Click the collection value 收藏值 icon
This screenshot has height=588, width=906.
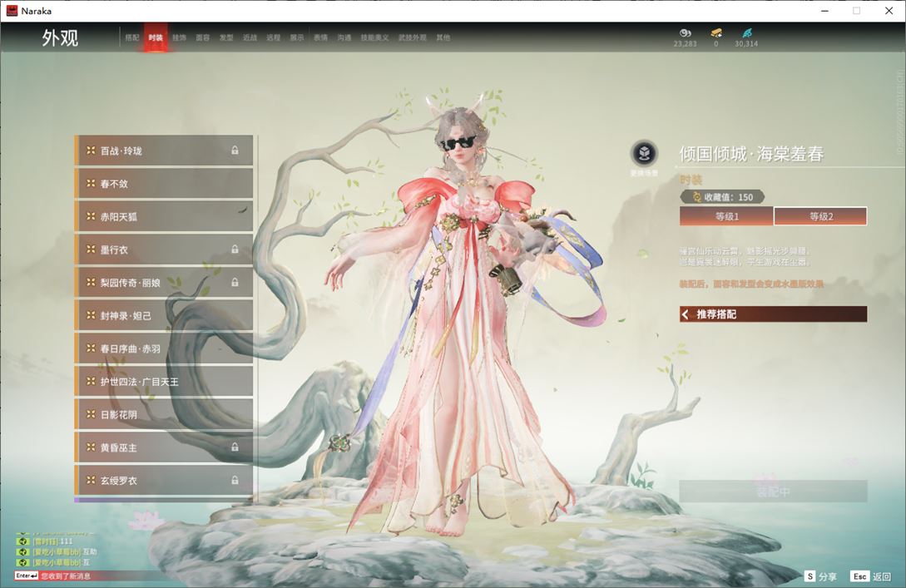coord(697,197)
